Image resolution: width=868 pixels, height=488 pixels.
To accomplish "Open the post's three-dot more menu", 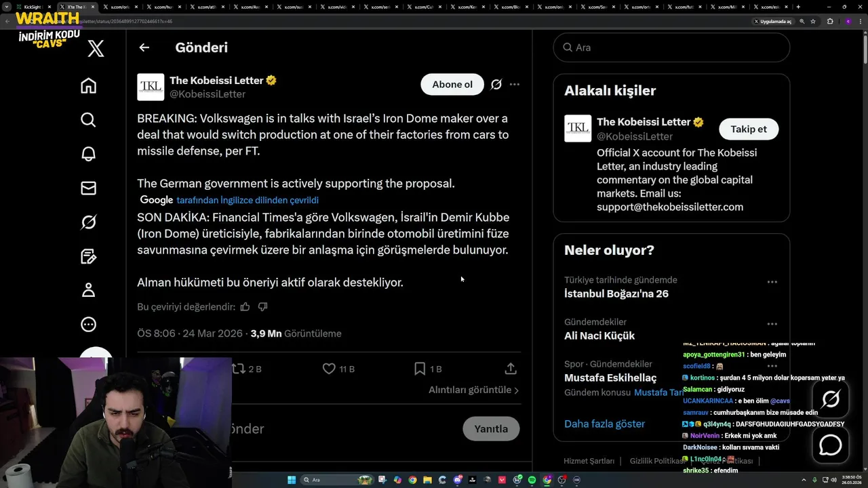I will [x=515, y=85].
